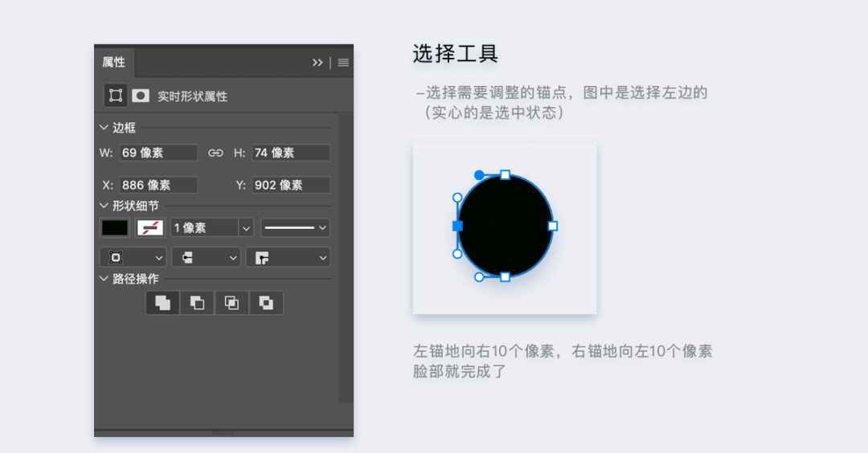The image size is (868, 453).
Task: Edit the W width field 69 像素
Action: coord(158,153)
